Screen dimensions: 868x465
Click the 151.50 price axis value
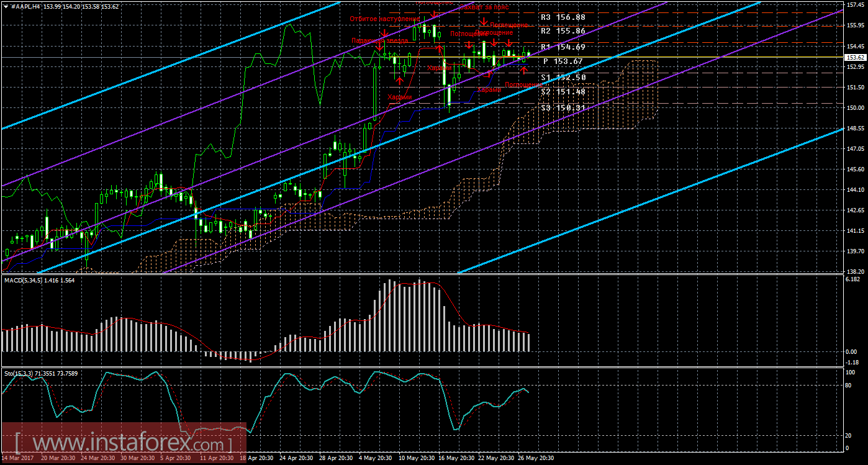855,87
